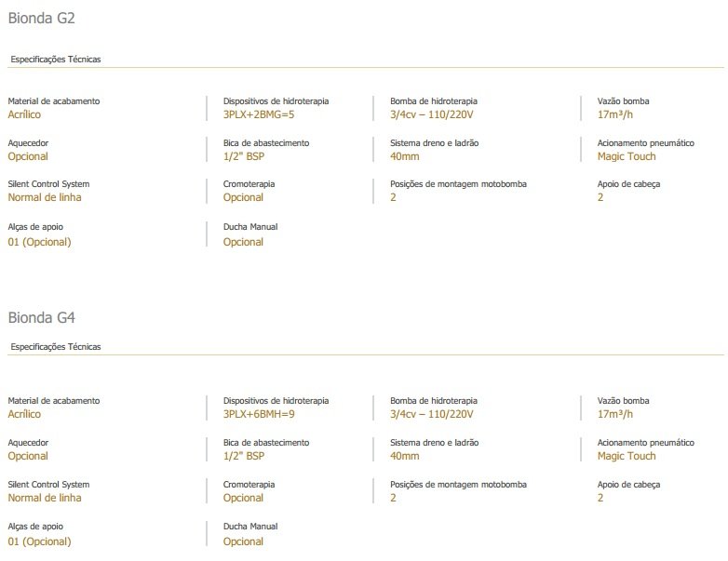Click 01 (Opcional) under Bionda G2 Alças de apoio
This screenshot has width=728, height=561.
[x=39, y=242]
